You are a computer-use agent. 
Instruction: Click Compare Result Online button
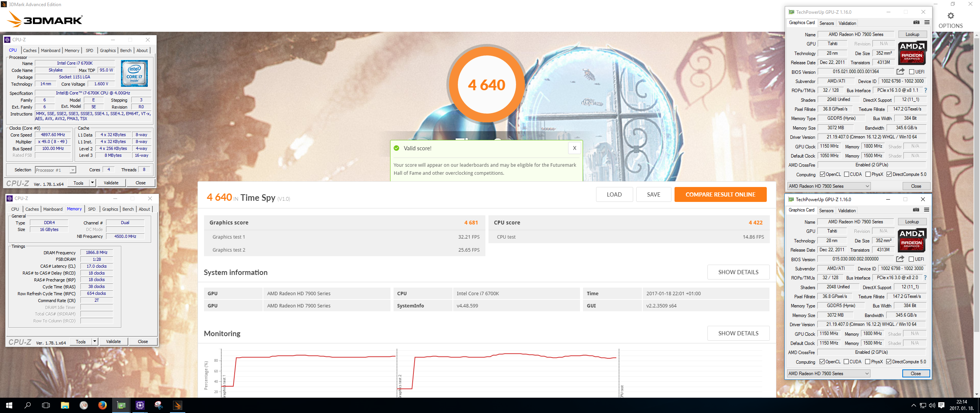point(720,195)
